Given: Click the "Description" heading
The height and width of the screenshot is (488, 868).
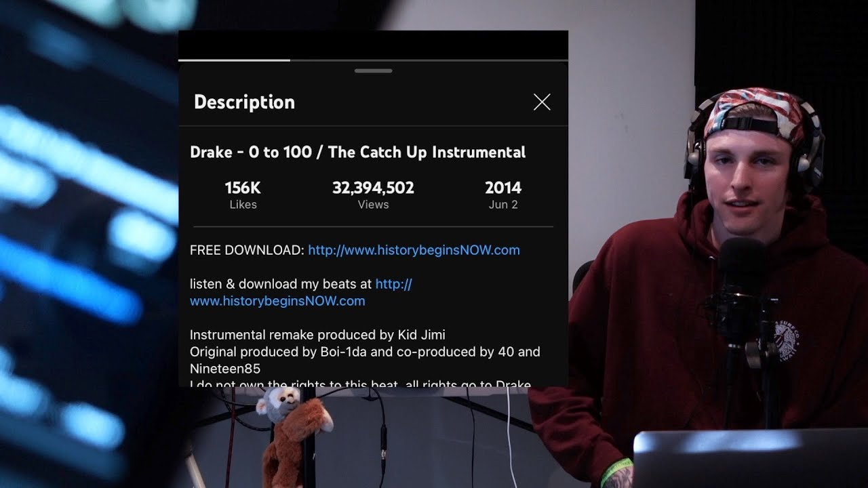Looking at the screenshot, I should click(244, 102).
